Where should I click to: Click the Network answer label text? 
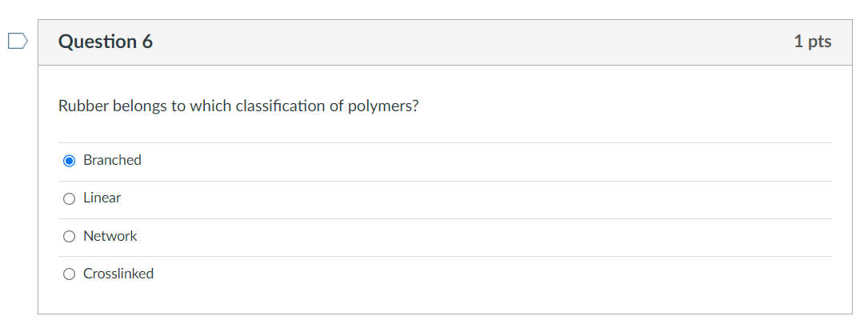pos(110,236)
